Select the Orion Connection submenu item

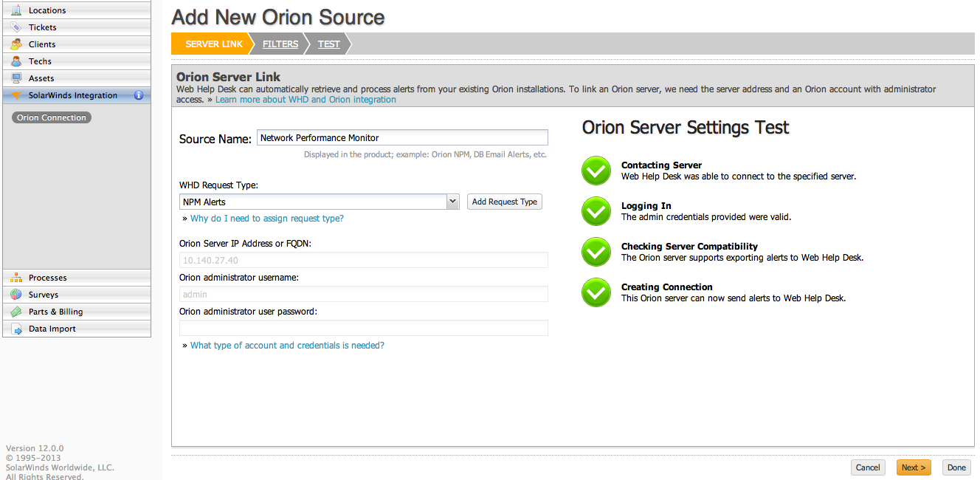pos(52,117)
